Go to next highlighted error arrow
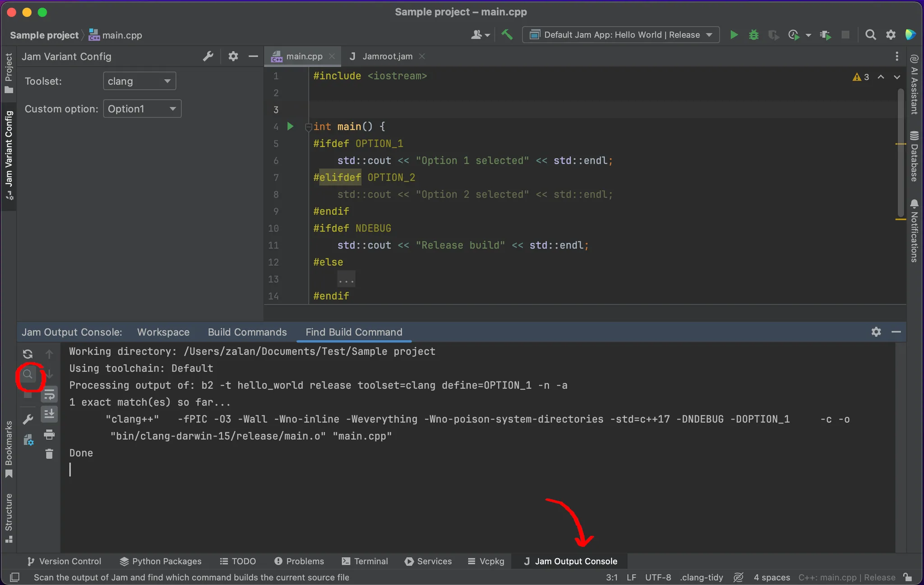924x585 pixels. (897, 77)
